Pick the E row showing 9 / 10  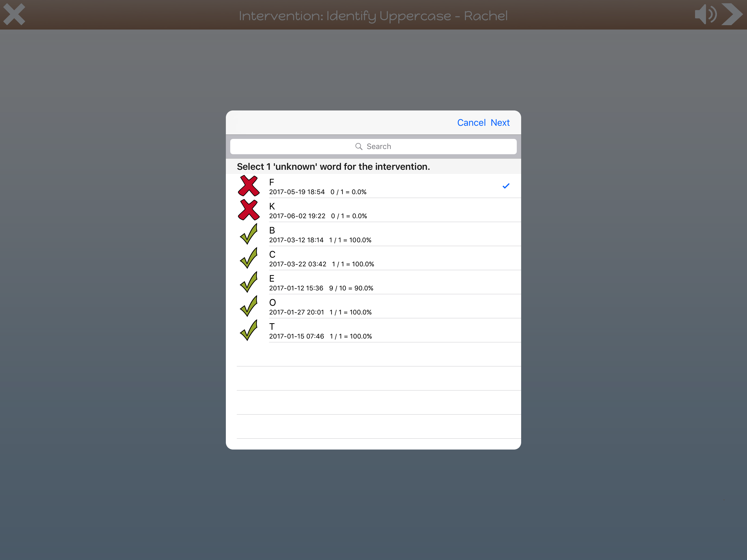click(372, 283)
